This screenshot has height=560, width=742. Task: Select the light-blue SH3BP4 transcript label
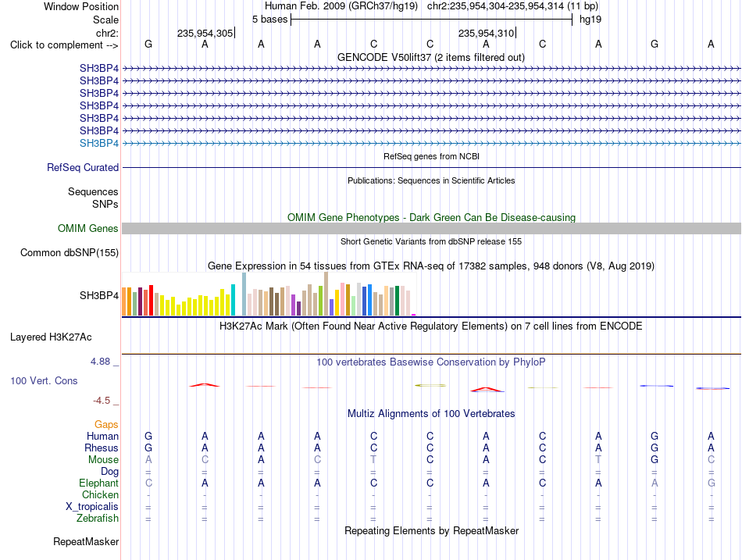99,144
